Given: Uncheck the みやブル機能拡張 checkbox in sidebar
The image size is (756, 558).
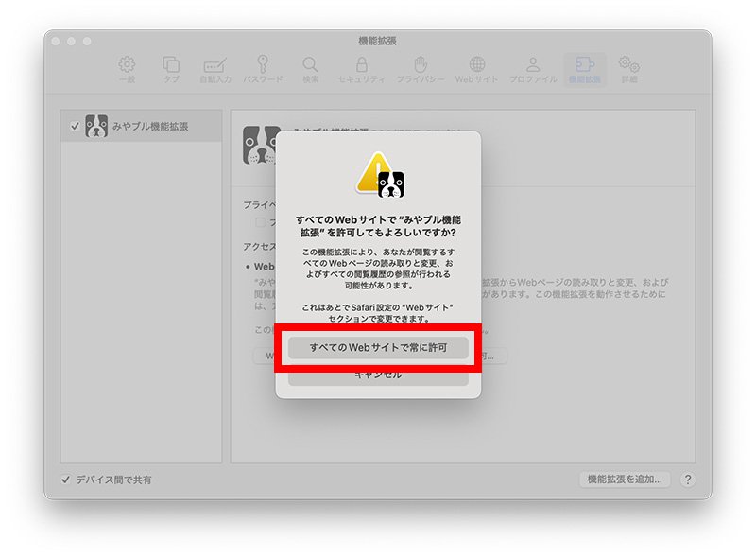Looking at the screenshot, I should click(75, 127).
